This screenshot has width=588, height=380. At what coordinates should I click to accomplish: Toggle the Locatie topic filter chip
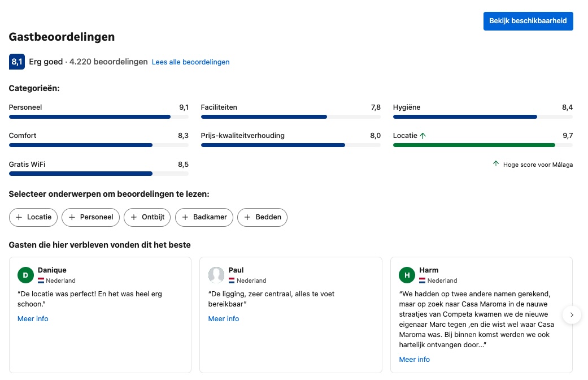coord(33,217)
